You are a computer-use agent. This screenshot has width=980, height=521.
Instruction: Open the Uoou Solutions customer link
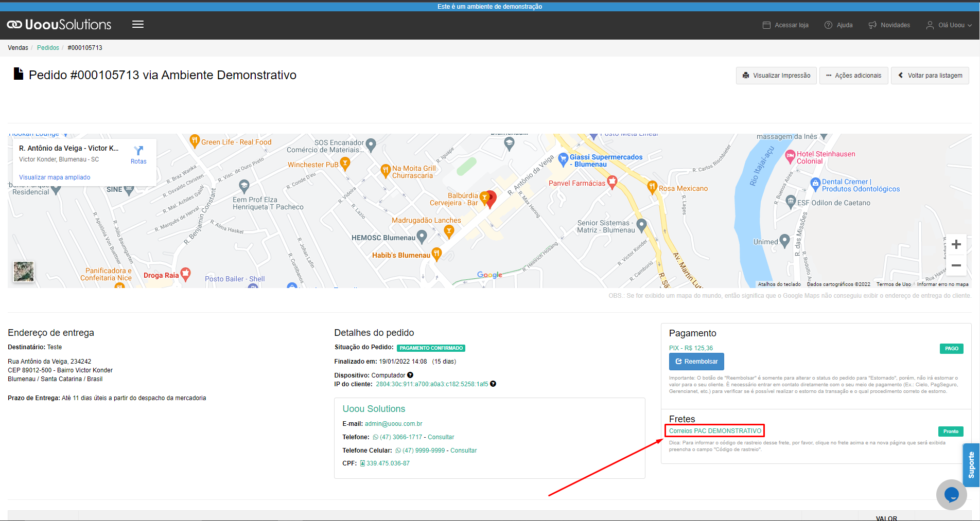click(x=374, y=409)
